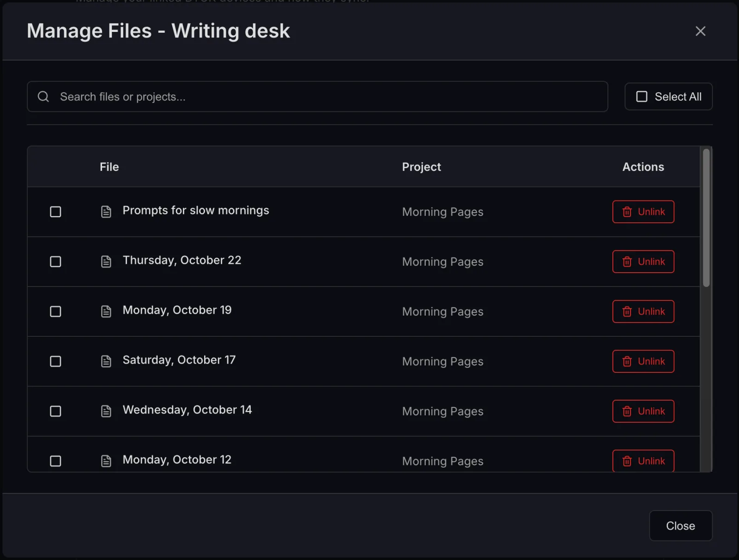Focus the Search files or projects field
This screenshot has height=560, width=739.
pos(317,97)
